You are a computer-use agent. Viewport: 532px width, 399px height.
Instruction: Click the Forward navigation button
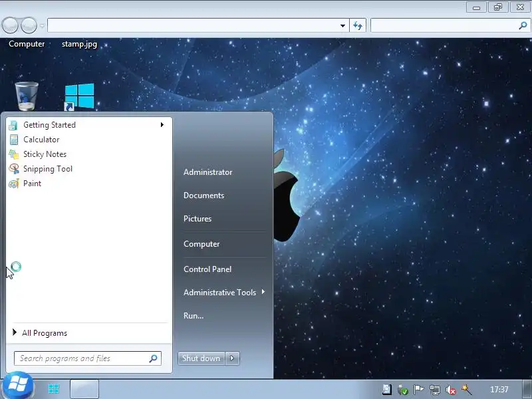click(x=29, y=25)
